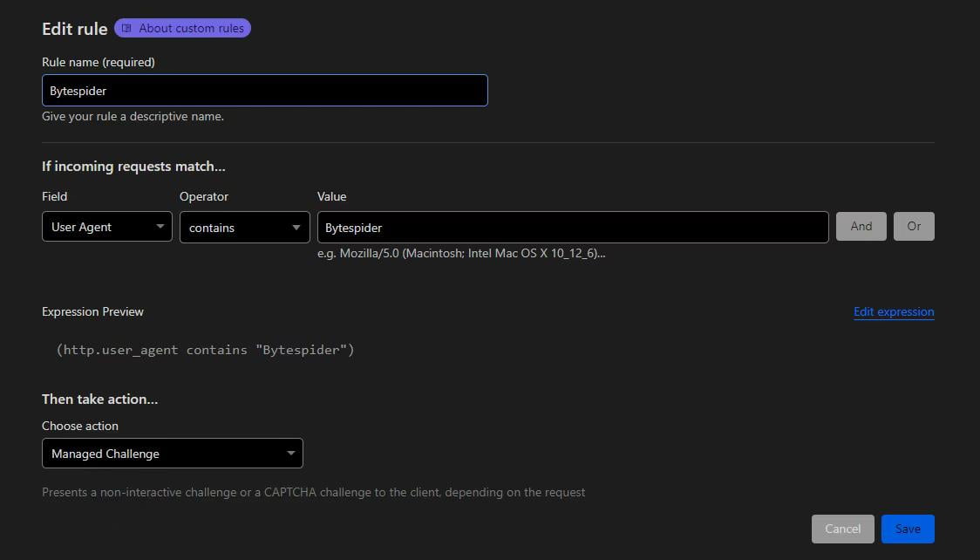Viewport: 980px width, 560px height.
Task: Open the Operator dropdown showing contains
Action: click(x=245, y=228)
